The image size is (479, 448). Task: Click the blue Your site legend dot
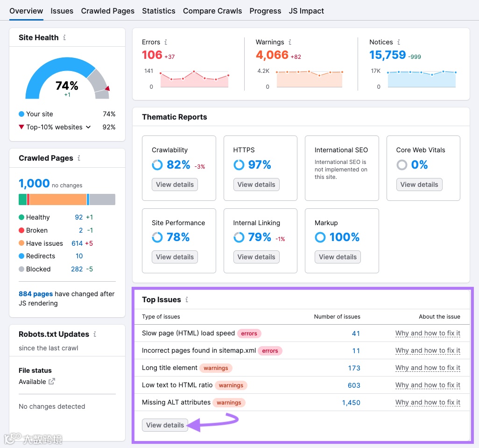pos(21,114)
